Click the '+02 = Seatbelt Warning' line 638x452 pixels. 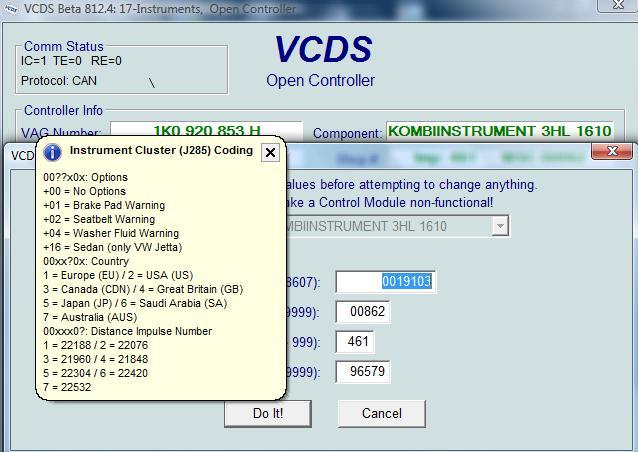coord(99,219)
